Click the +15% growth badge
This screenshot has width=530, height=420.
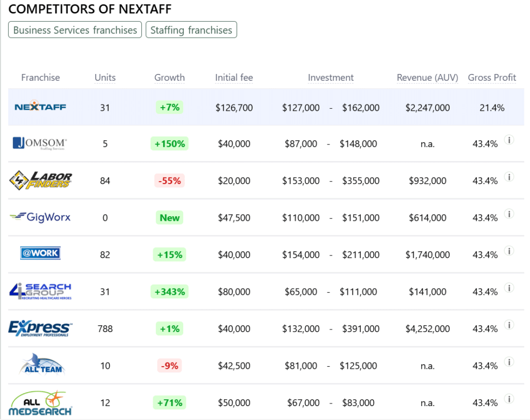[169, 254]
